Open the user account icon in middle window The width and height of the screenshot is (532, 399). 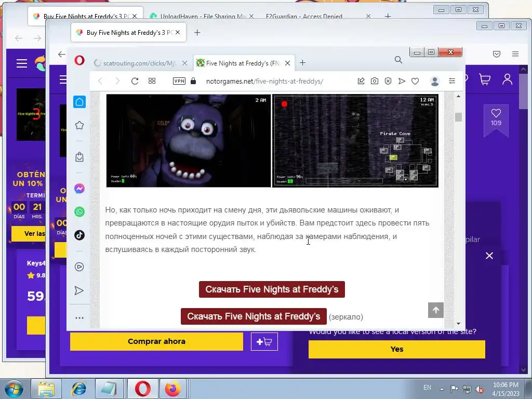point(507,79)
